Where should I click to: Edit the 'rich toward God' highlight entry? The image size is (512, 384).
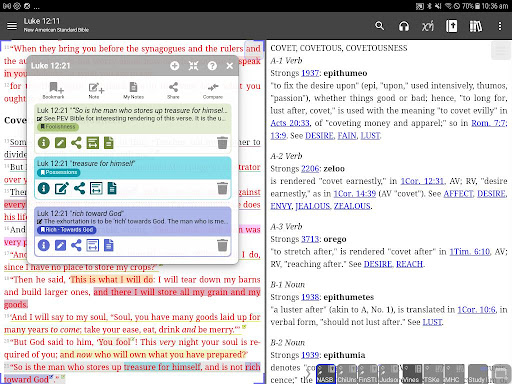pyautogui.click(x=60, y=245)
